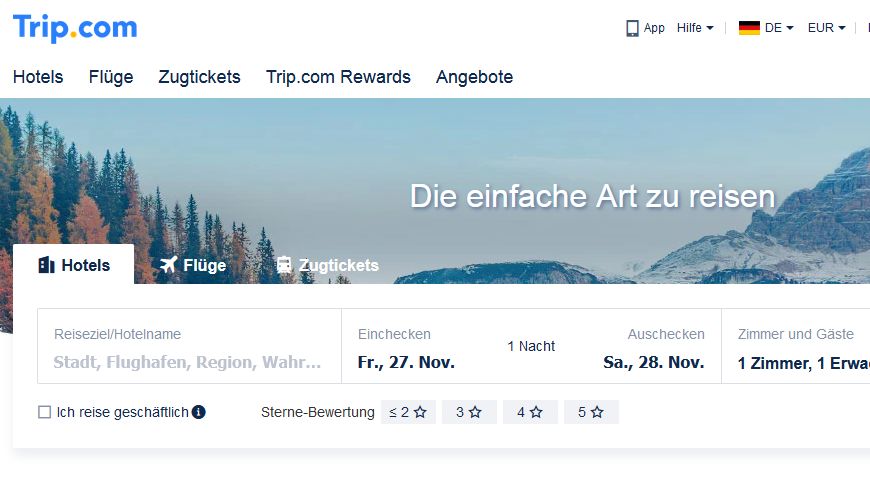Open the DE language dropdown
The image size is (870, 500).
(778, 28)
